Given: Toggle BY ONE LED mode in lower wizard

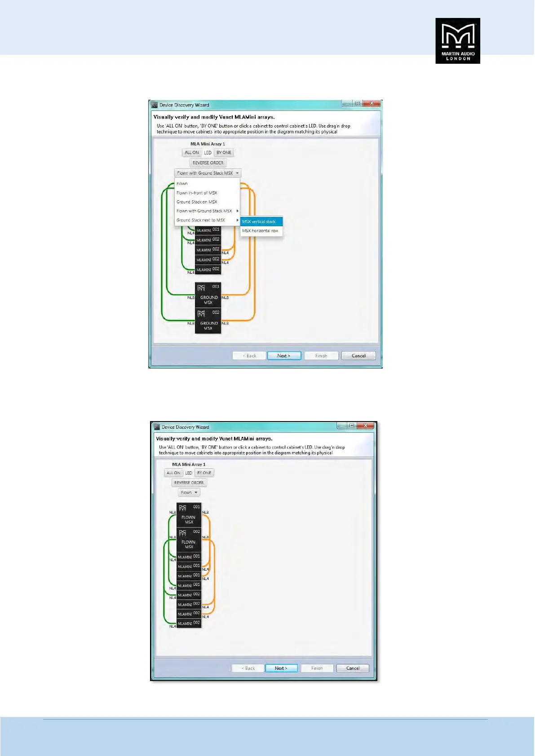Looking at the screenshot, I should (x=204, y=473).
